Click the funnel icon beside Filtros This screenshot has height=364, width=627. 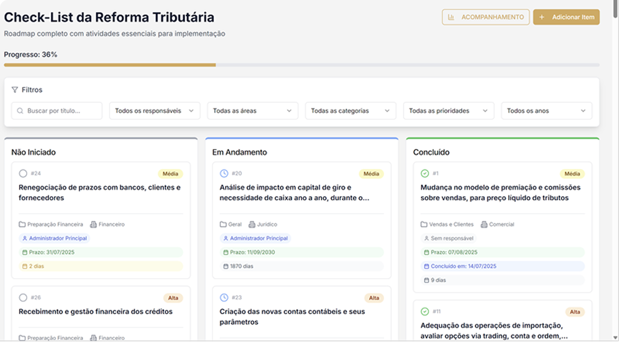[15, 90]
